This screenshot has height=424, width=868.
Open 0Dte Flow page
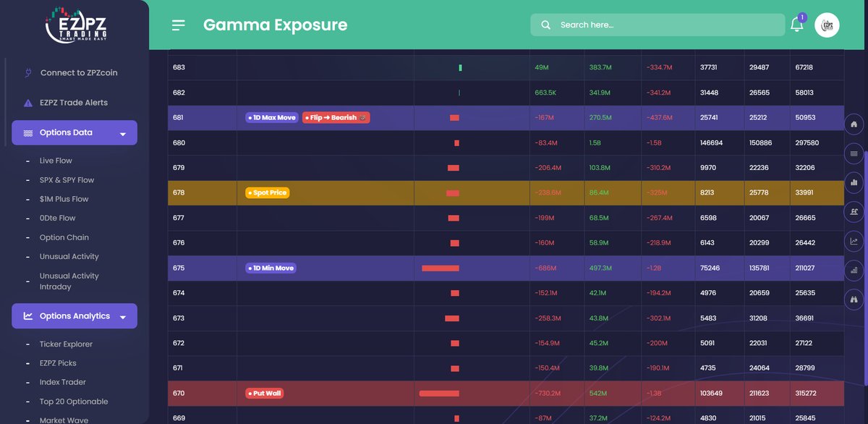pos(57,218)
